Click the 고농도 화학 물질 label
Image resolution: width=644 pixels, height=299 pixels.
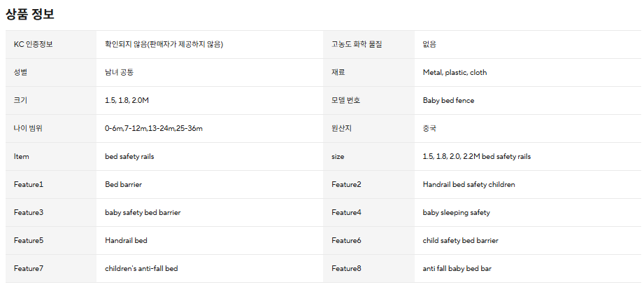(x=357, y=45)
